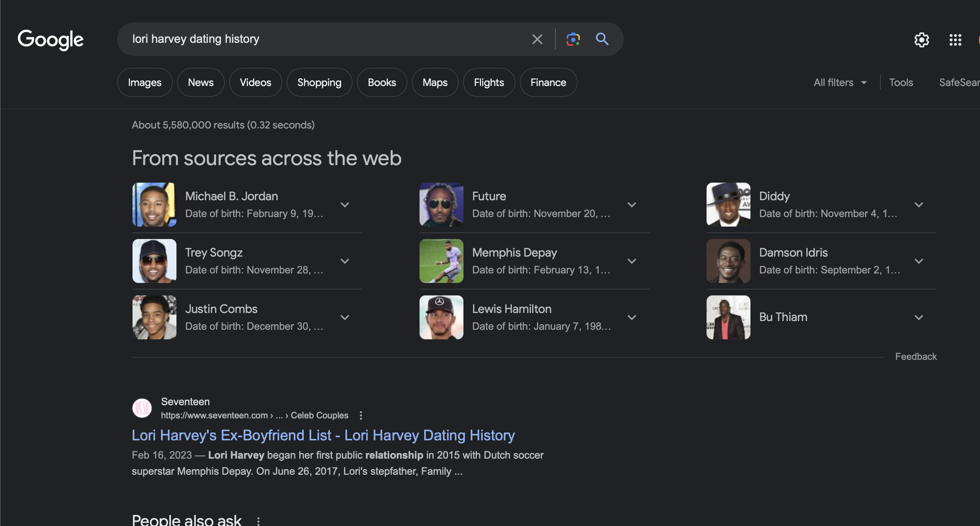The width and height of the screenshot is (980, 526).
Task: Clear the search box with the X icon
Action: click(537, 39)
